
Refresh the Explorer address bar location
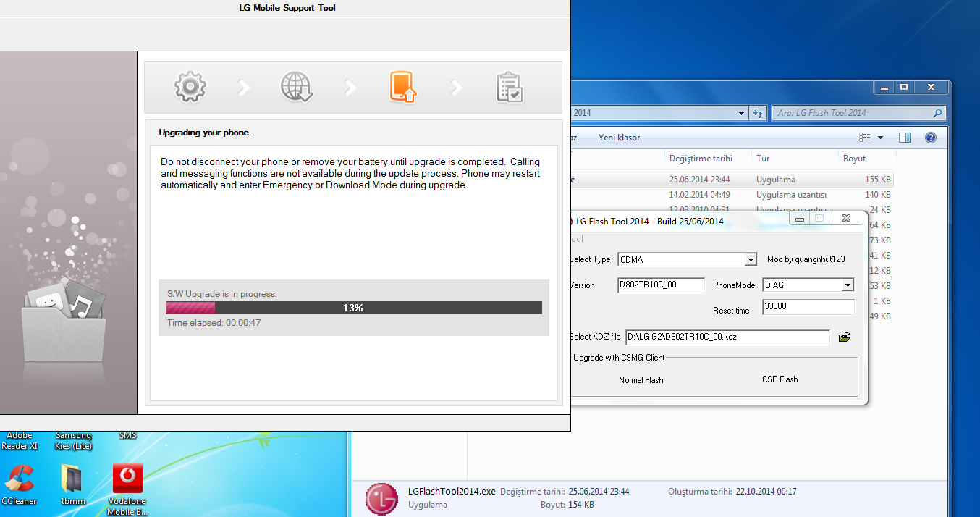tap(758, 113)
